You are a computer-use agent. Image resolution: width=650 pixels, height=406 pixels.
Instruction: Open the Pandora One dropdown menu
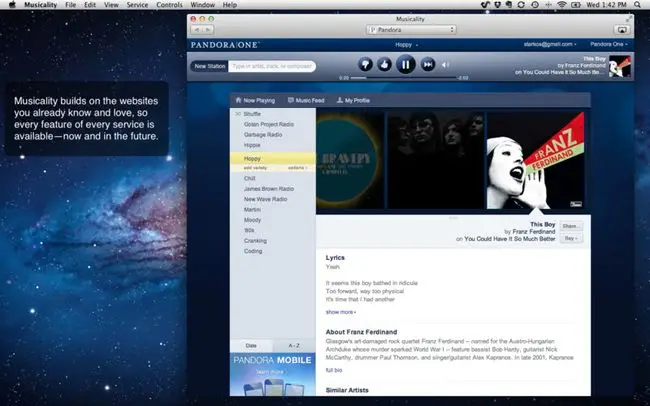(609, 44)
